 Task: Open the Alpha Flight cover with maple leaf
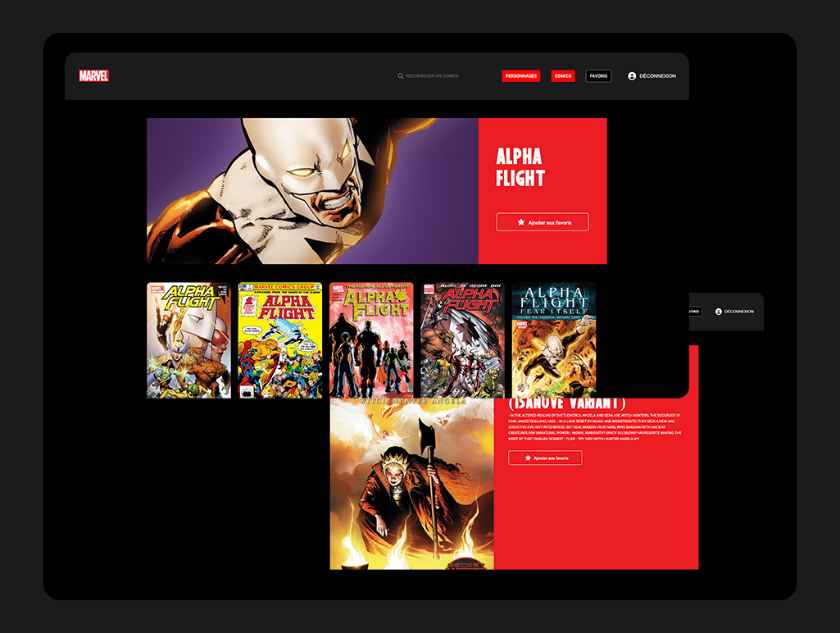coord(462,340)
